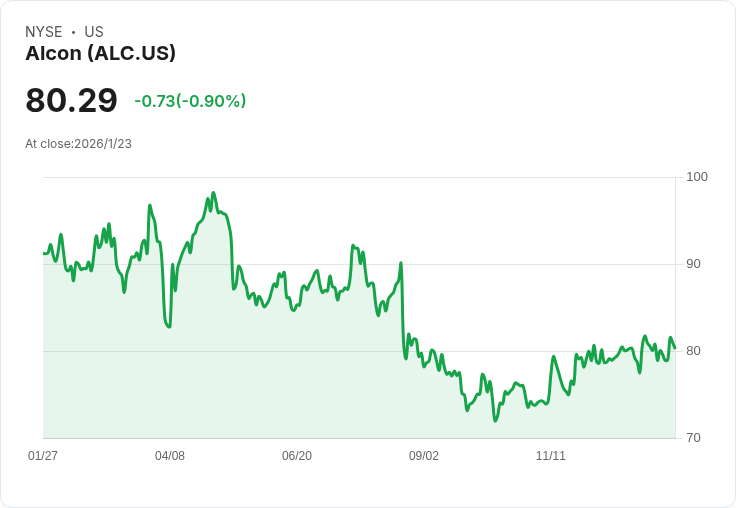Viewport: 736px width, 508px height.
Task: Click the 90 y-axis label
Action: pyautogui.click(x=693, y=264)
